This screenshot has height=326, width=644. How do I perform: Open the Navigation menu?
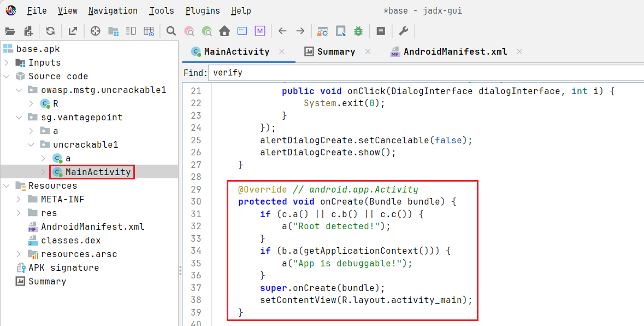pyautogui.click(x=113, y=11)
